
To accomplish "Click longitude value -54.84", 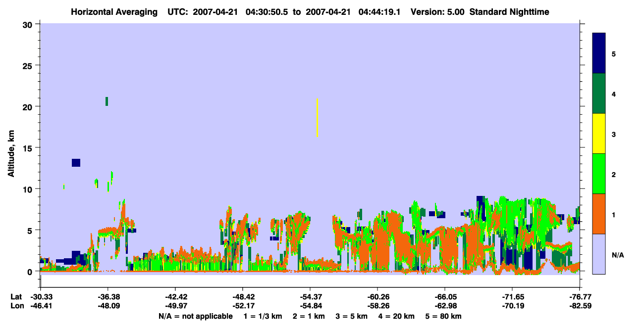I will tap(310, 306).
